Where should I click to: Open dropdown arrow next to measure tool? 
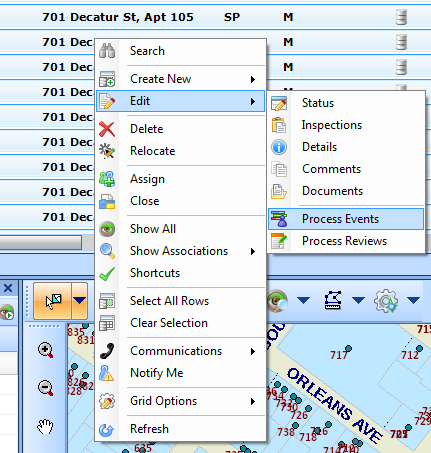[358, 301]
